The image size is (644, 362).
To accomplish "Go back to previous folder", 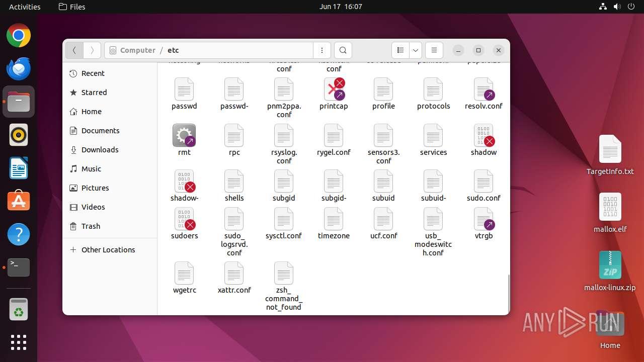I will click(74, 50).
